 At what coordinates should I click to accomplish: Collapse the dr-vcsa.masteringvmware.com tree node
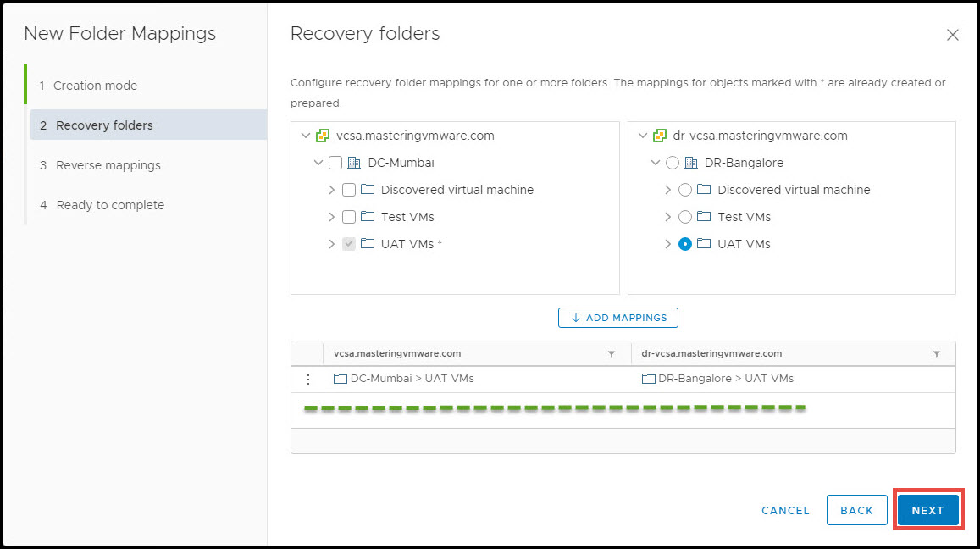pos(643,136)
